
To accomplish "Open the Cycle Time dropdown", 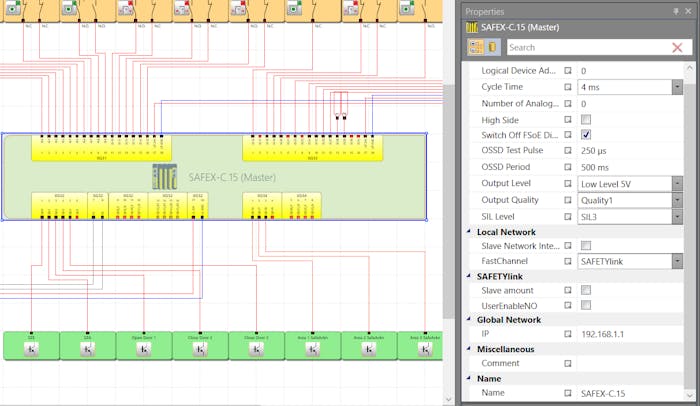I will [x=677, y=87].
